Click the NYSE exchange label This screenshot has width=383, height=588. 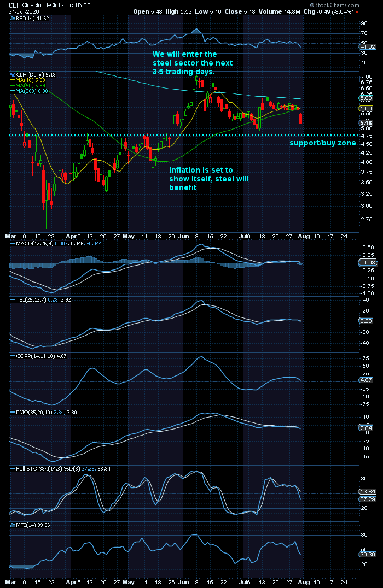pyautogui.click(x=83, y=5)
